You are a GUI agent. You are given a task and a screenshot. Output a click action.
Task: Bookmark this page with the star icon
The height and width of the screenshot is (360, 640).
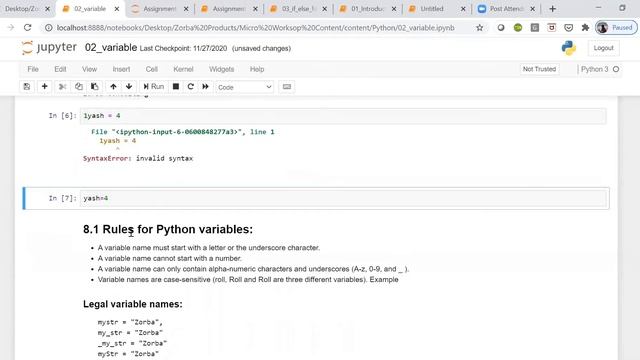click(x=480, y=27)
